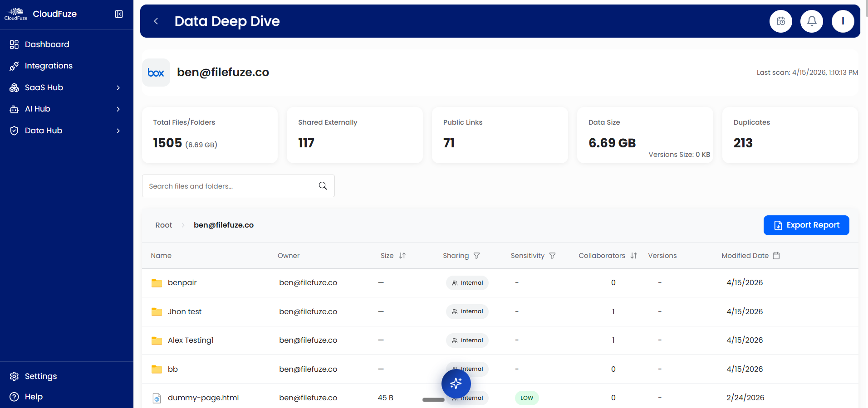This screenshot has height=408, width=868.
Task: Click the search magnifier icon
Action: pos(323,186)
